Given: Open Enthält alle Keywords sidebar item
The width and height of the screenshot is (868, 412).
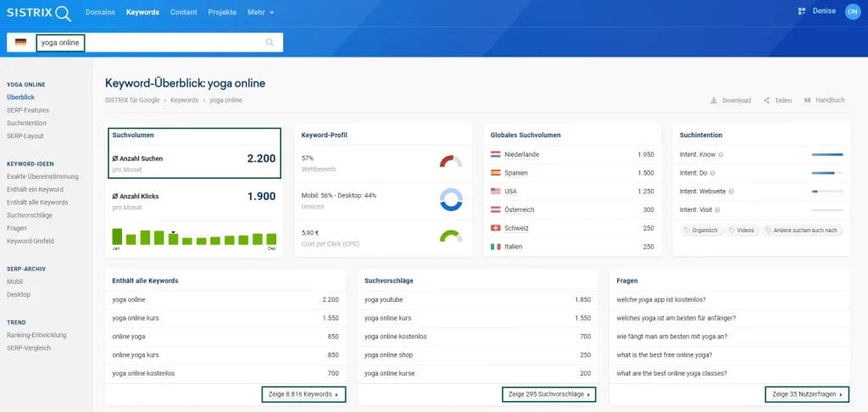Looking at the screenshot, I should (x=37, y=202).
